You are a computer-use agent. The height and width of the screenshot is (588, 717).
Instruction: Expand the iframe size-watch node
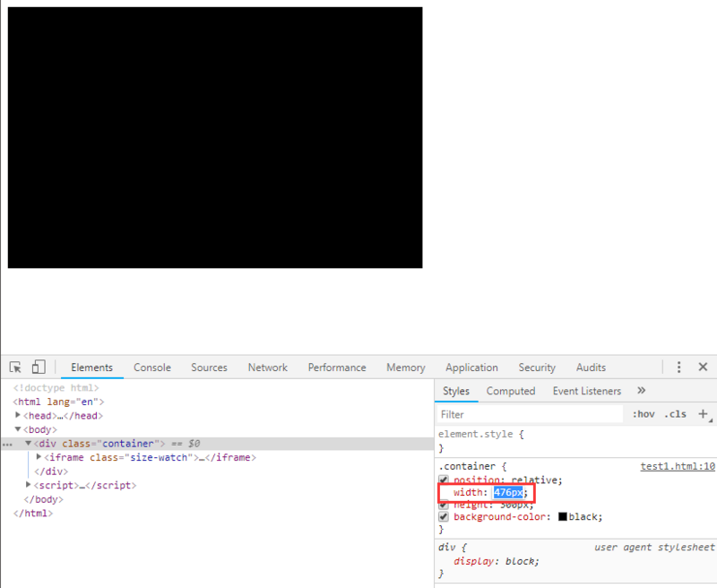pyautogui.click(x=39, y=457)
